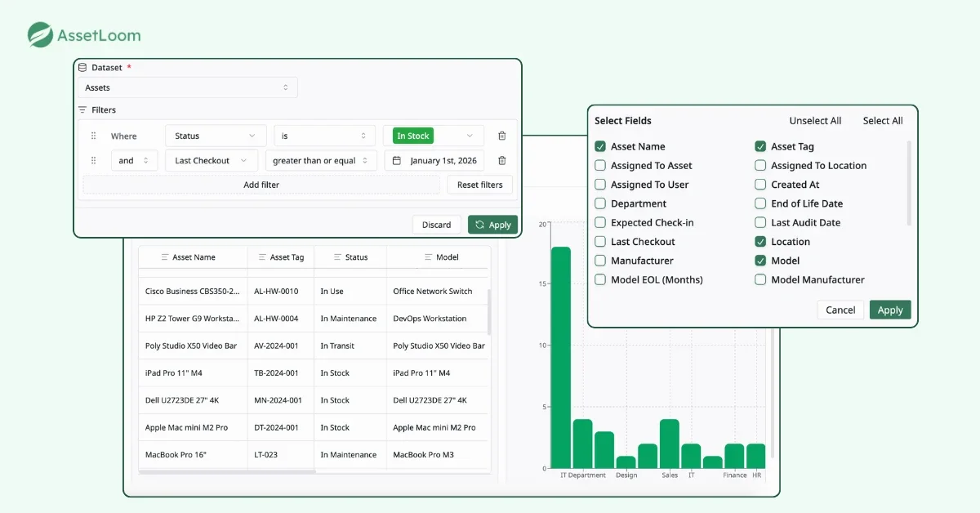The image size is (980, 513).
Task: Check the Manufacturer field
Action: 600,261
